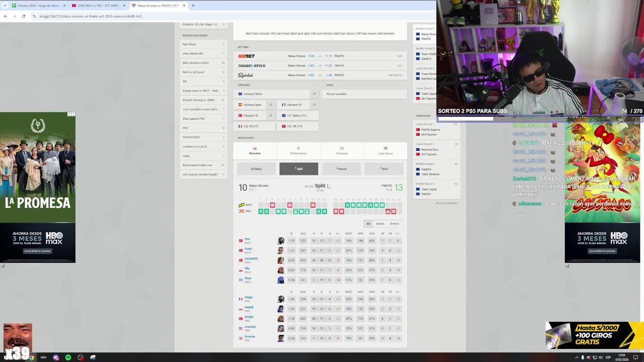Image resolution: width=644 pixels, height=362 pixels.
Task: Open a new browser tab with plus icon
Action: pyautogui.click(x=193, y=6)
